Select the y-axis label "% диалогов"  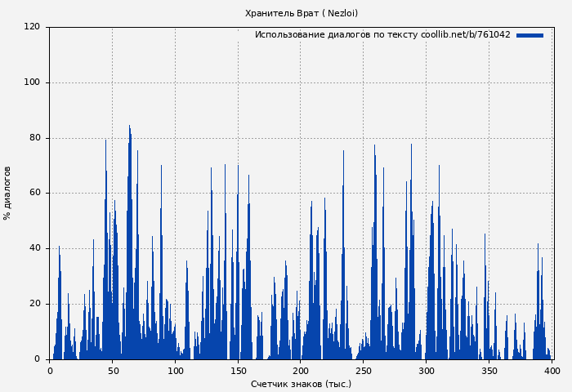(7, 193)
